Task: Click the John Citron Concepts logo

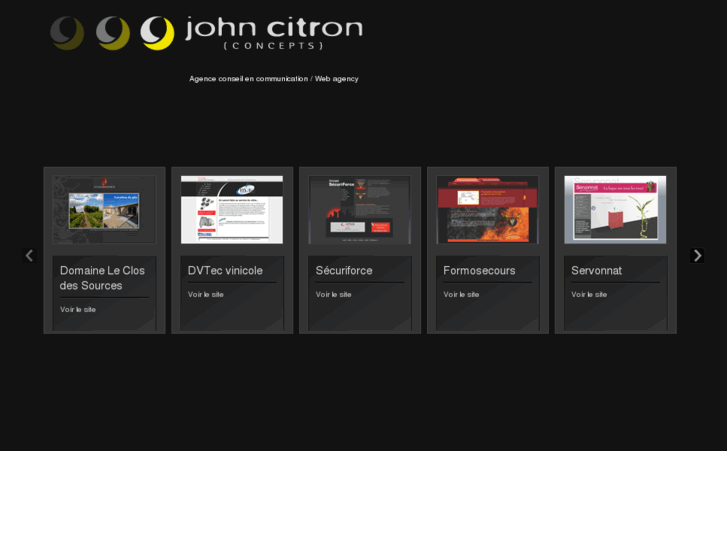Action: pos(206,33)
